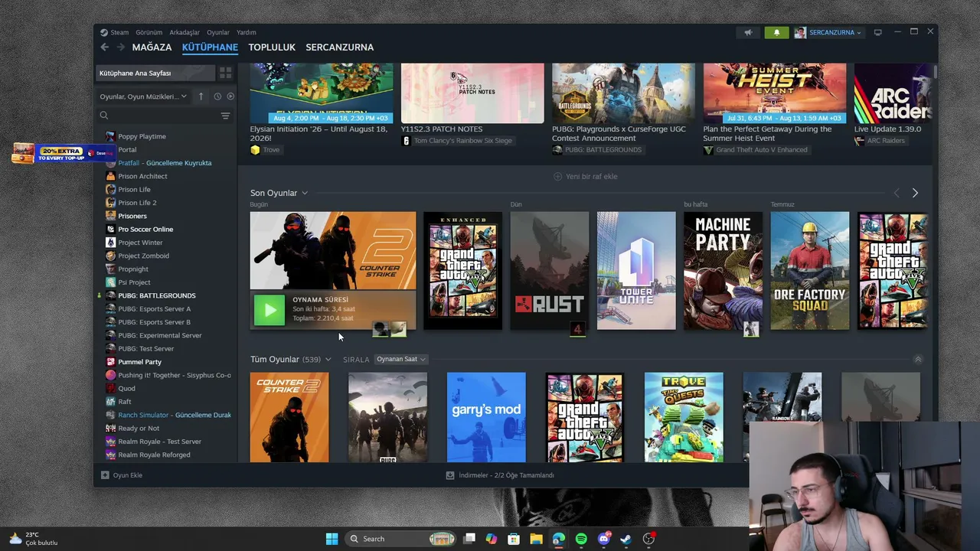Go forward with the navigation forward arrow
Screen dimensions: 980x551
click(120, 47)
